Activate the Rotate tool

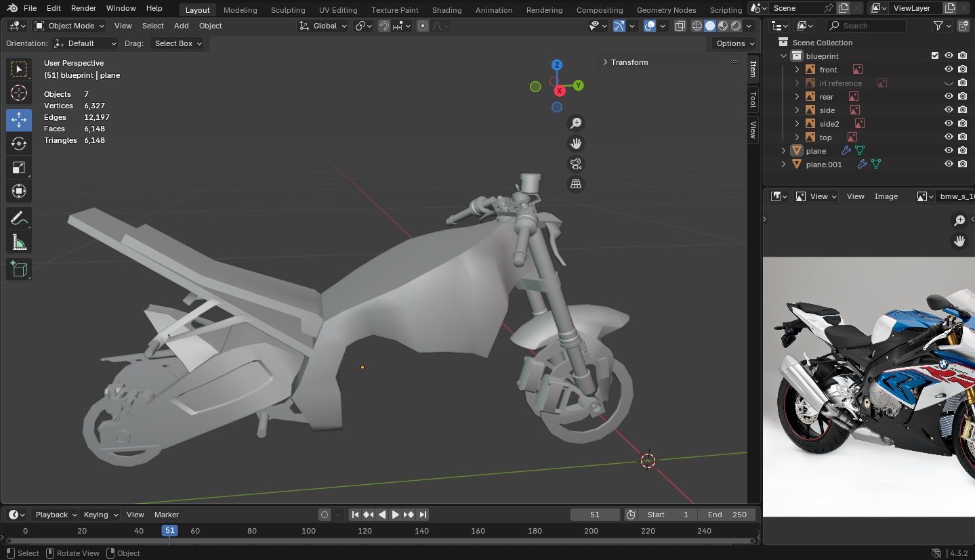click(x=19, y=144)
